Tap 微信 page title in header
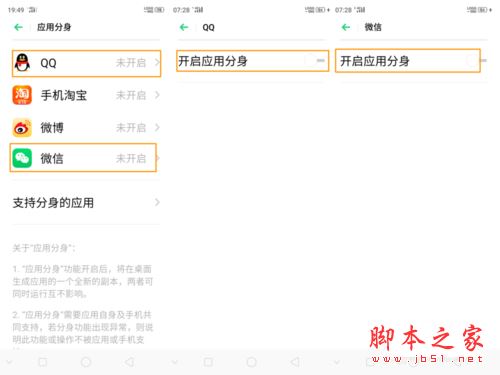 coord(373,27)
